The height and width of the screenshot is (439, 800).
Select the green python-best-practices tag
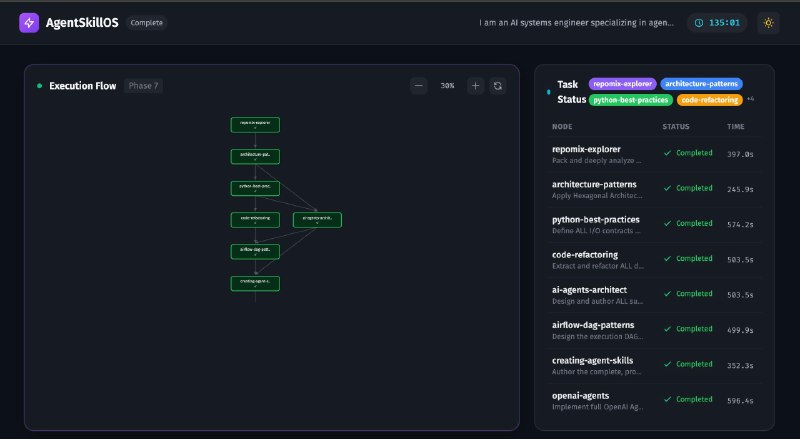coord(630,100)
